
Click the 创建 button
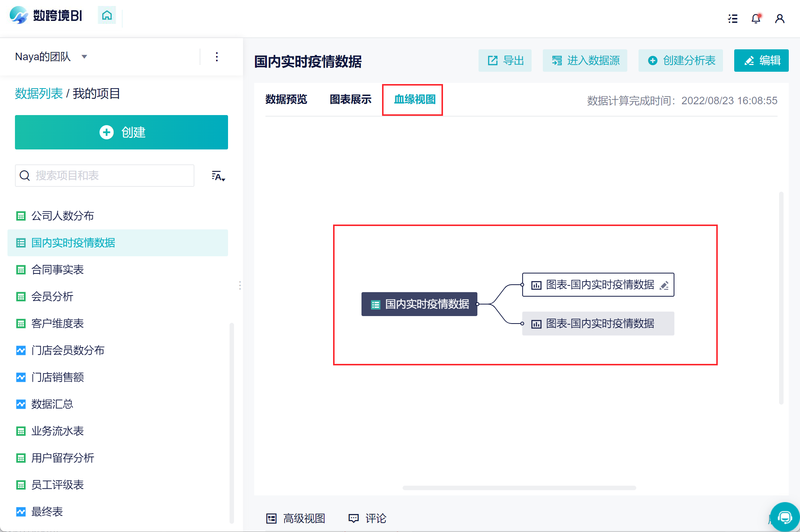(121, 132)
